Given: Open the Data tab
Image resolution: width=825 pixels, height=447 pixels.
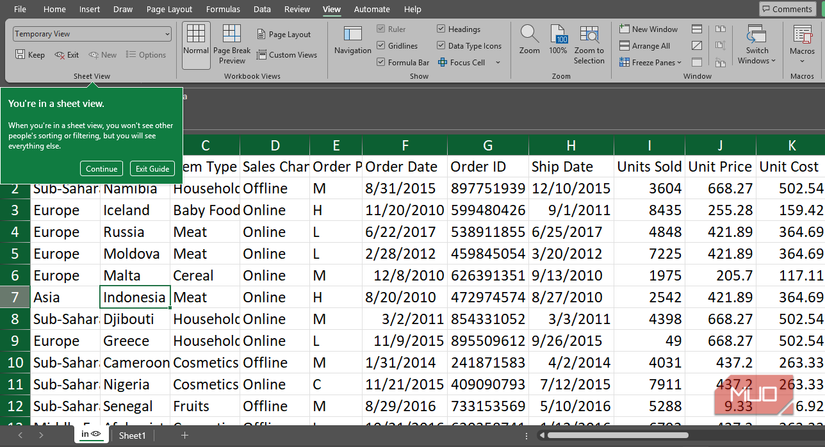Looking at the screenshot, I should tap(262, 9).
